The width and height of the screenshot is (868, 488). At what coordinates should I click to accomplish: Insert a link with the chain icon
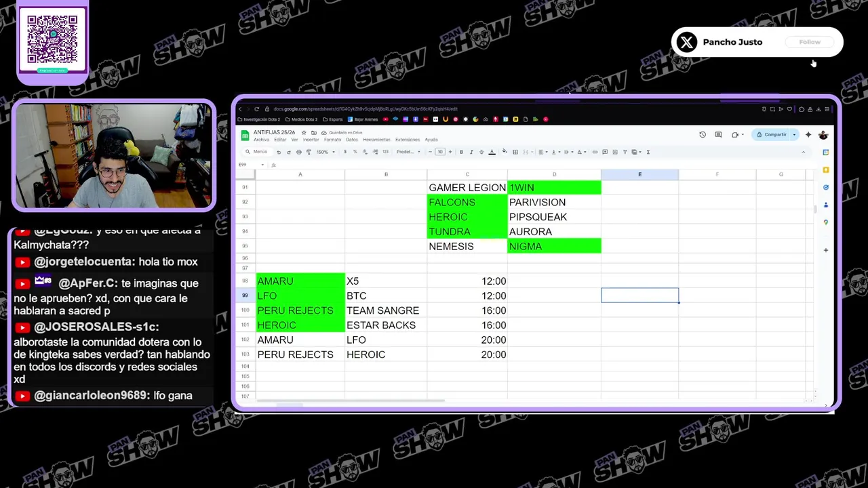(595, 152)
